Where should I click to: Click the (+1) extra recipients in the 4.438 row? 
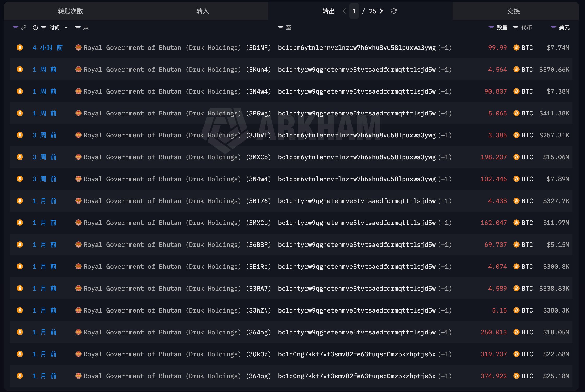445,201
